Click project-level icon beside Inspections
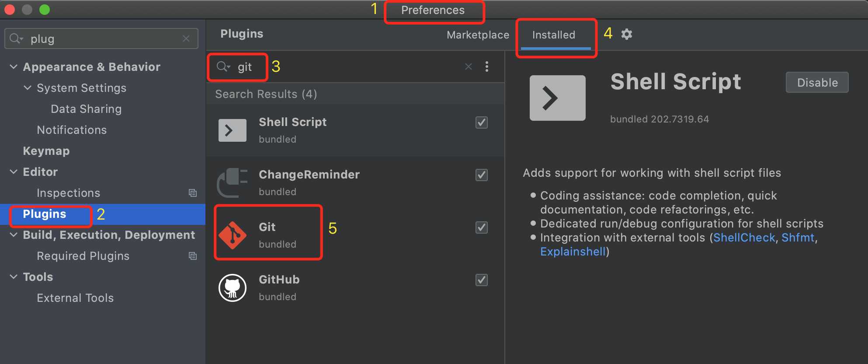The image size is (868, 364). click(x=193, y=193)
